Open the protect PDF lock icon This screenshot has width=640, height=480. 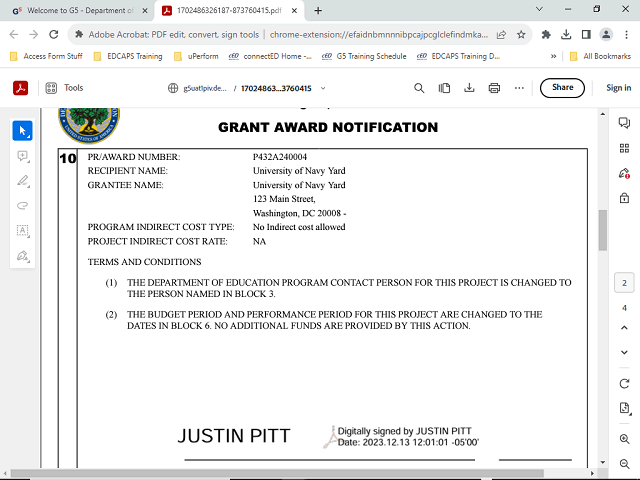point(624,198)
